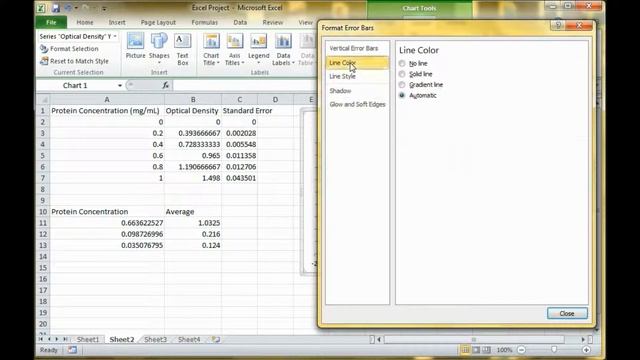Click the Excel application icon in title bar
The image size is (640, 360).
(41, 8)
